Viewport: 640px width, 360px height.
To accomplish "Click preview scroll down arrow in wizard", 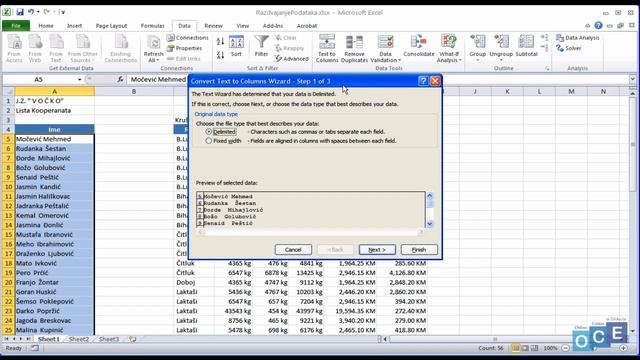I will (429, 224).
